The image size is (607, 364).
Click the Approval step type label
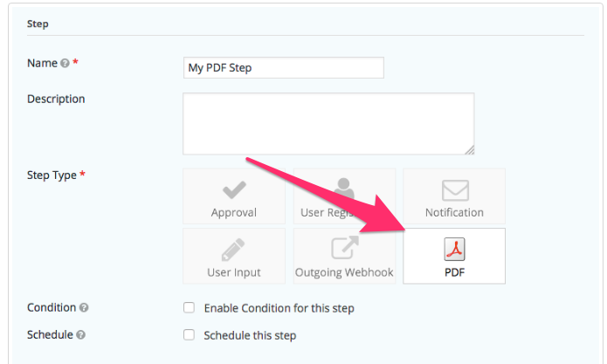click(234, 212)
